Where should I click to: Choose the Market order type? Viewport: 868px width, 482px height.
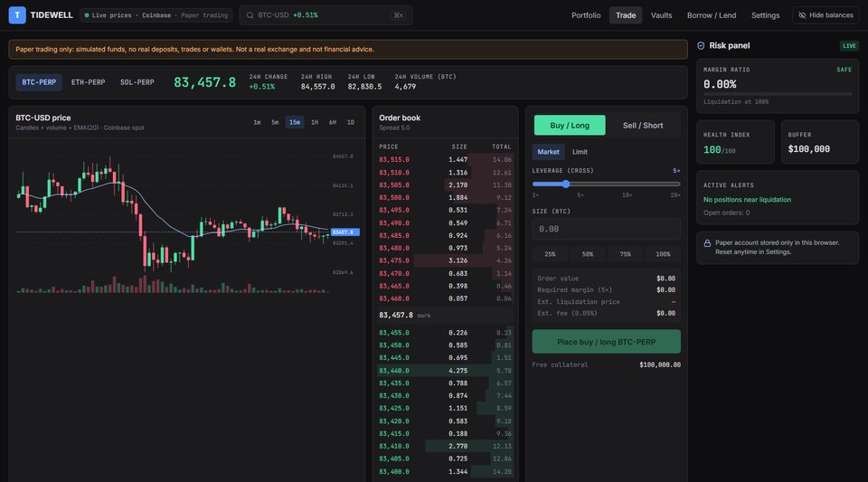click(548, 152)
